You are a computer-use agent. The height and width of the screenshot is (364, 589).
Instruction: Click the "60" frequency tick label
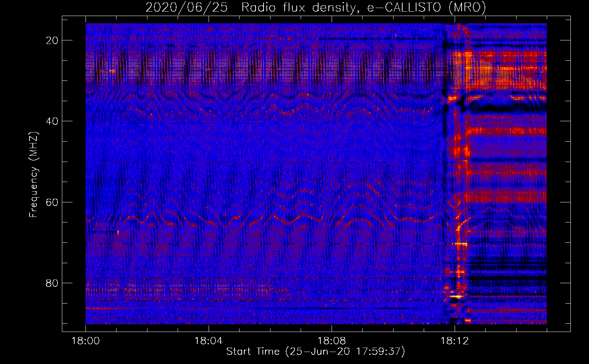point(52,202)
